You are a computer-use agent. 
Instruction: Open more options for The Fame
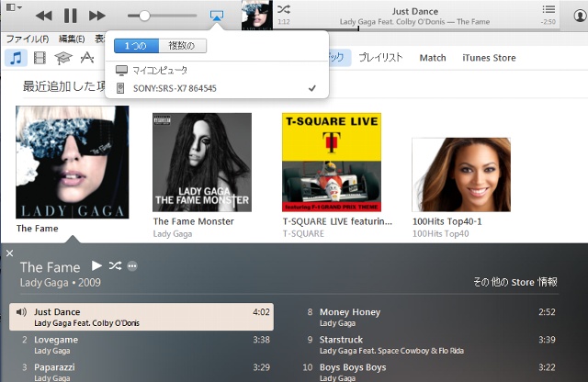132,266
